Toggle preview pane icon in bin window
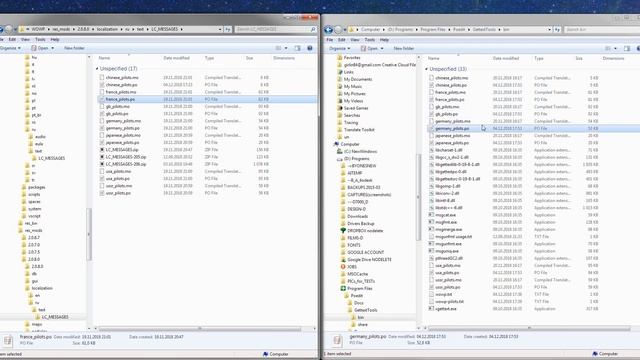This screenshot has width=640, height=360. pyautogui.click(x=627, y=49)
